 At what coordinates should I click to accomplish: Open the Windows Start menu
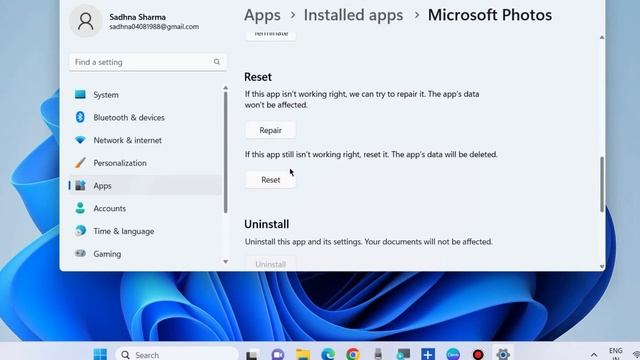pyautogui.click(x=100, y=354)
